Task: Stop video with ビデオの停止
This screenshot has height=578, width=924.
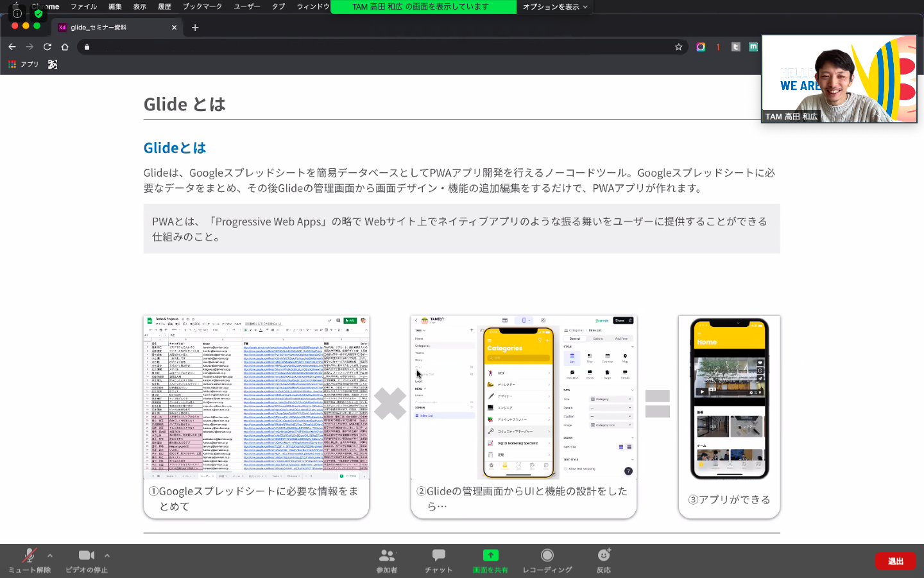Action: pyautogui.click(x=87, y=561)
